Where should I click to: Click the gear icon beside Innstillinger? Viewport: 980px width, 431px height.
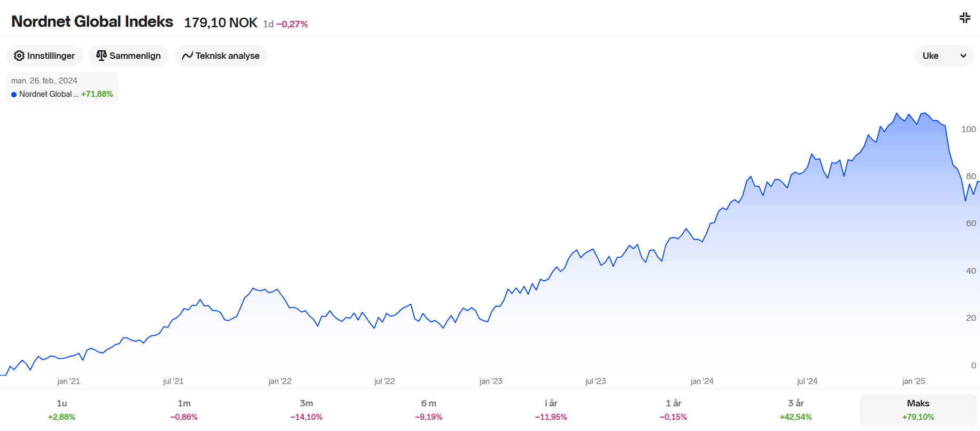[19, 56]
